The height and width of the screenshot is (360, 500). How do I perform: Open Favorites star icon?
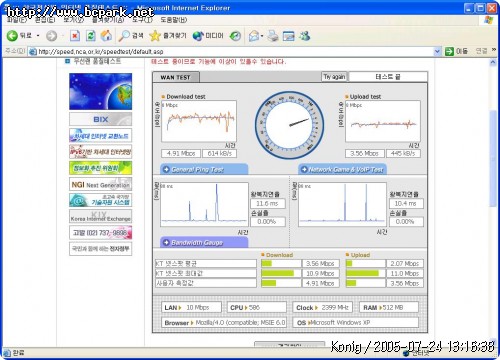(x=155, y=35)
